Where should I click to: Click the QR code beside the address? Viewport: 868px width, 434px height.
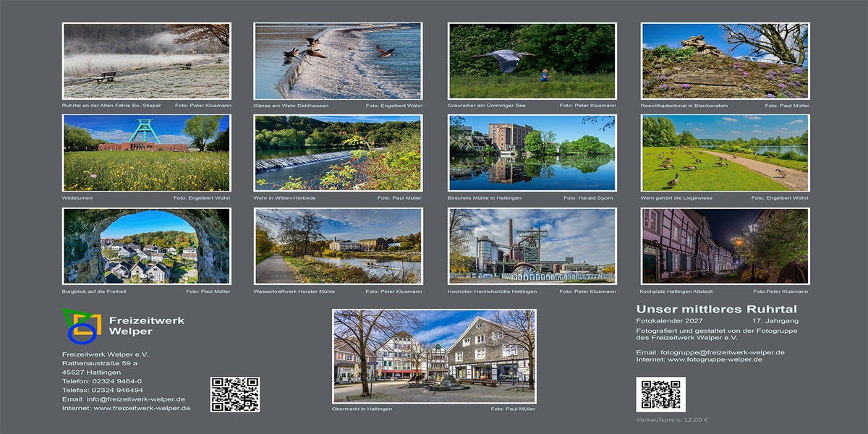coord(234,394)
